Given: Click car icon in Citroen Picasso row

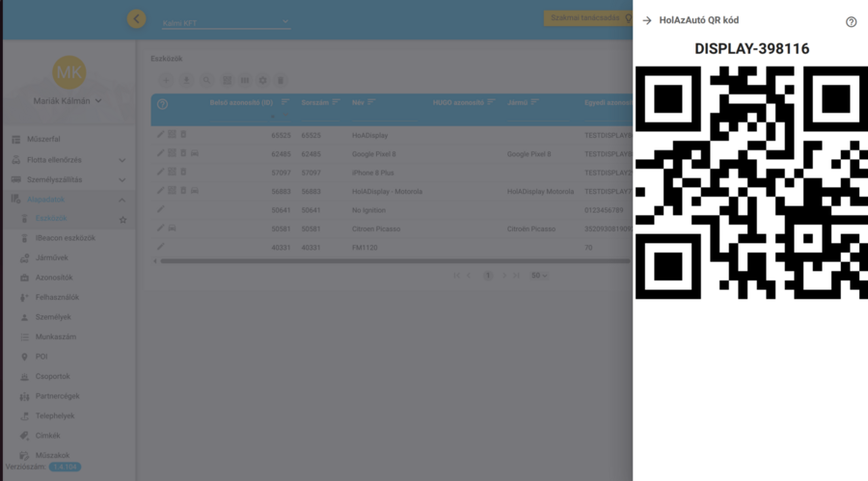Looking at the screenshot, I should click(173, 228).
